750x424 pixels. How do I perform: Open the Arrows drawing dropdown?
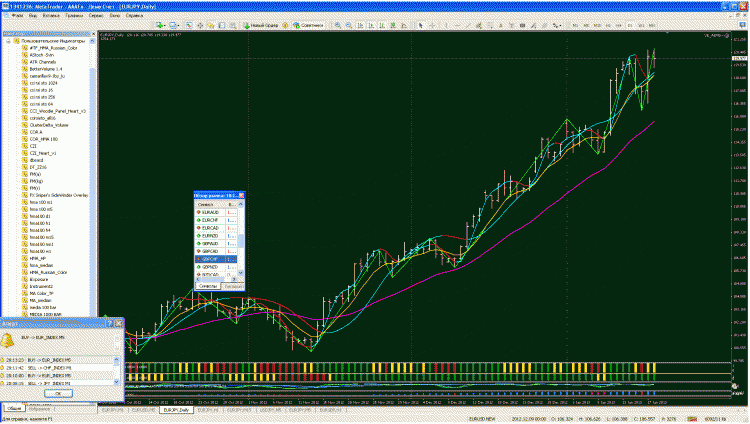pos(556,25)
